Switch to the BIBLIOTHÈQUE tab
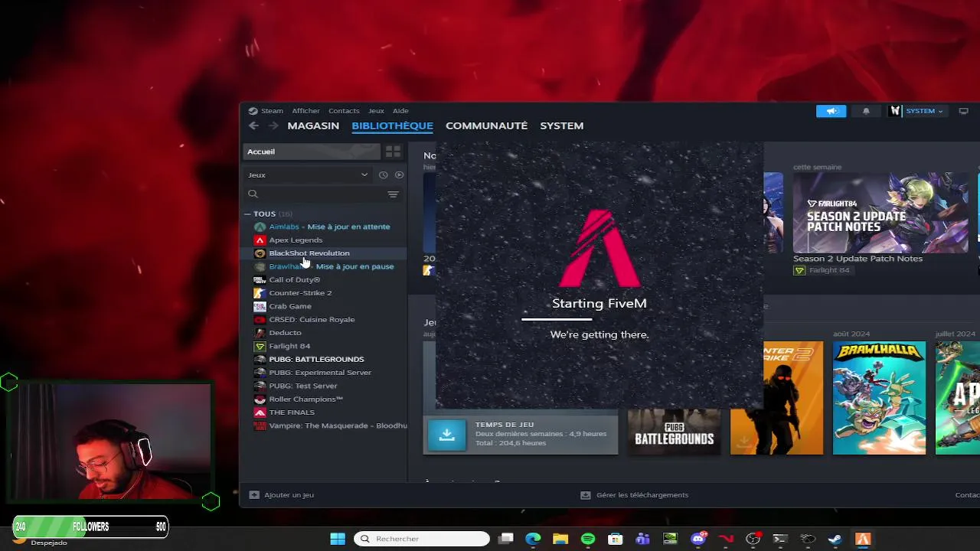This screenshot has width=980, height=551. [392, 126]
